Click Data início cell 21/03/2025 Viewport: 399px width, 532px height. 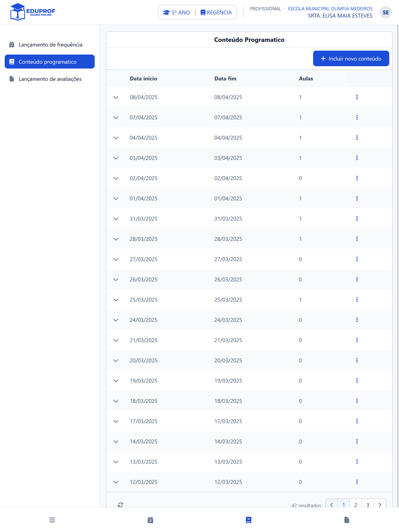coord(143,340)
